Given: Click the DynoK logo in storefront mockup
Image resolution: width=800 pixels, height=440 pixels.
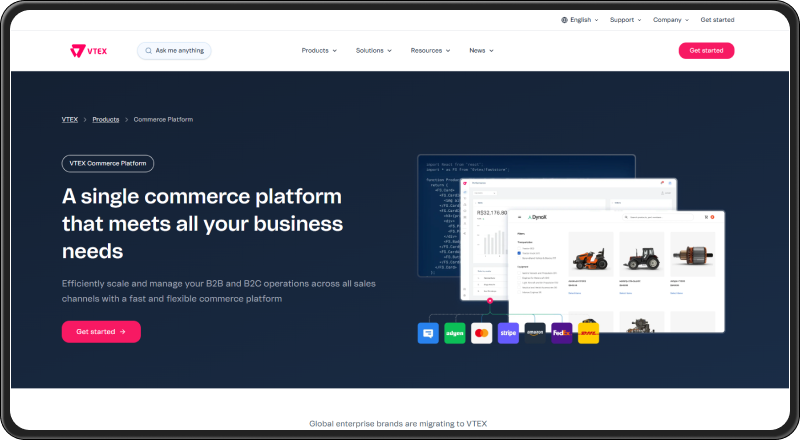Looking at the screenshot, I should (x=537, y=217).
